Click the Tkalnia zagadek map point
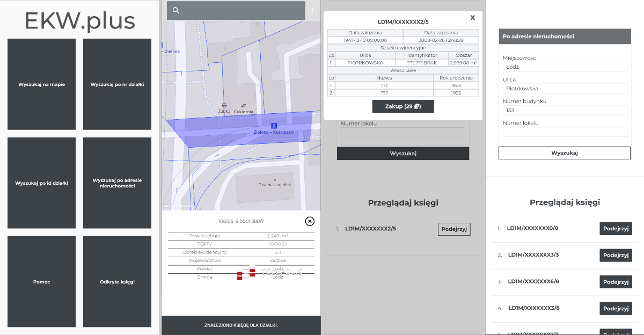Viewport: 644px width, 335px height. click(x=275, y=179)
